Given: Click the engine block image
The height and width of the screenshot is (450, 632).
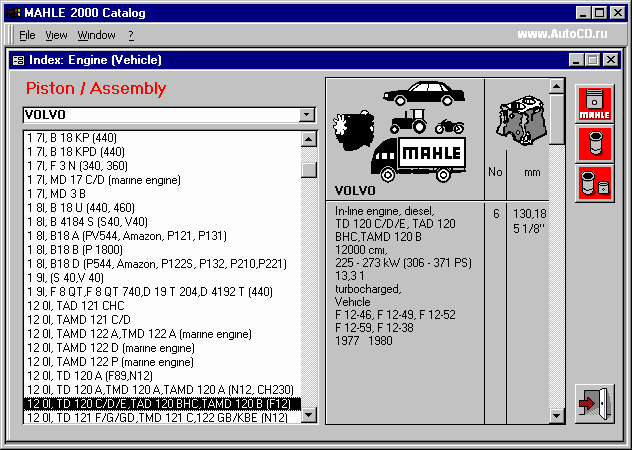Looking at the screenshot, I should tap(522, 120).
